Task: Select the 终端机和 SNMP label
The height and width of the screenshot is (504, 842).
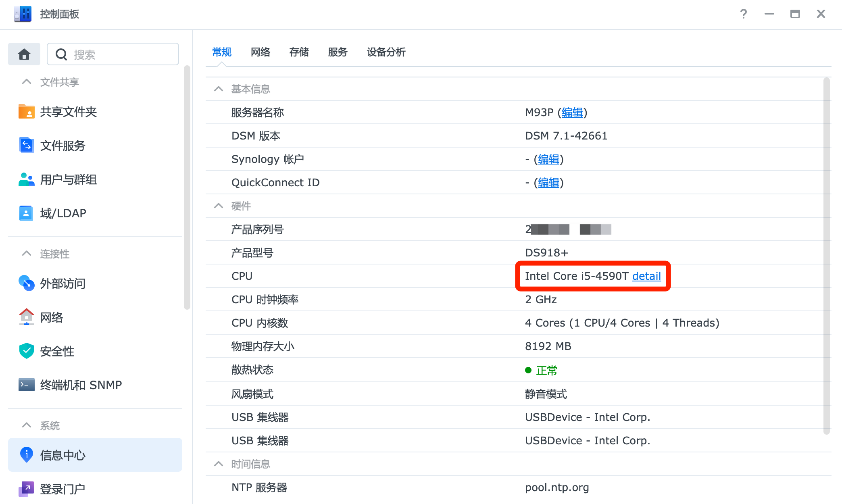Action: click(81, 385)
